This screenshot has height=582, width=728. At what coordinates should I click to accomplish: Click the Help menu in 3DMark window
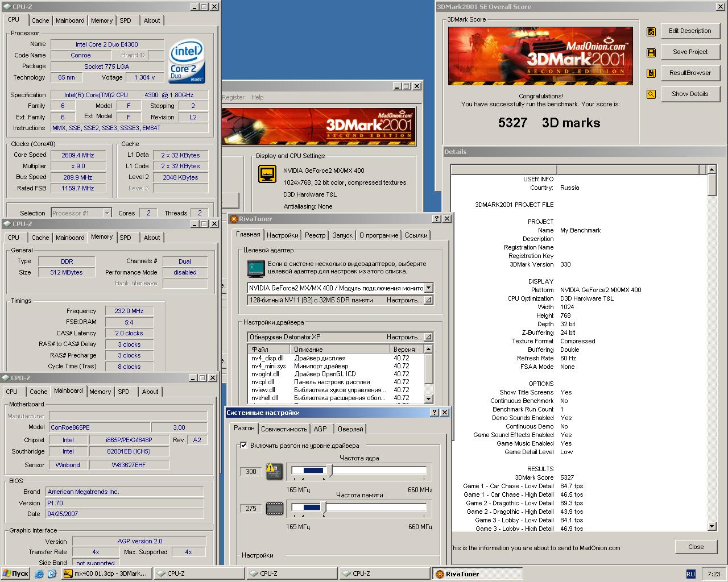click(258, 97)
